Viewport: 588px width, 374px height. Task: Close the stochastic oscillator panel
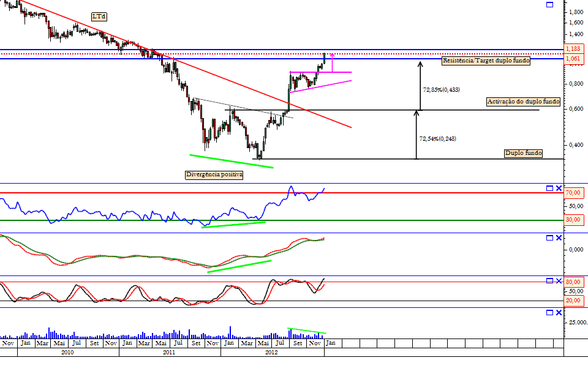[x=559, y=281]
